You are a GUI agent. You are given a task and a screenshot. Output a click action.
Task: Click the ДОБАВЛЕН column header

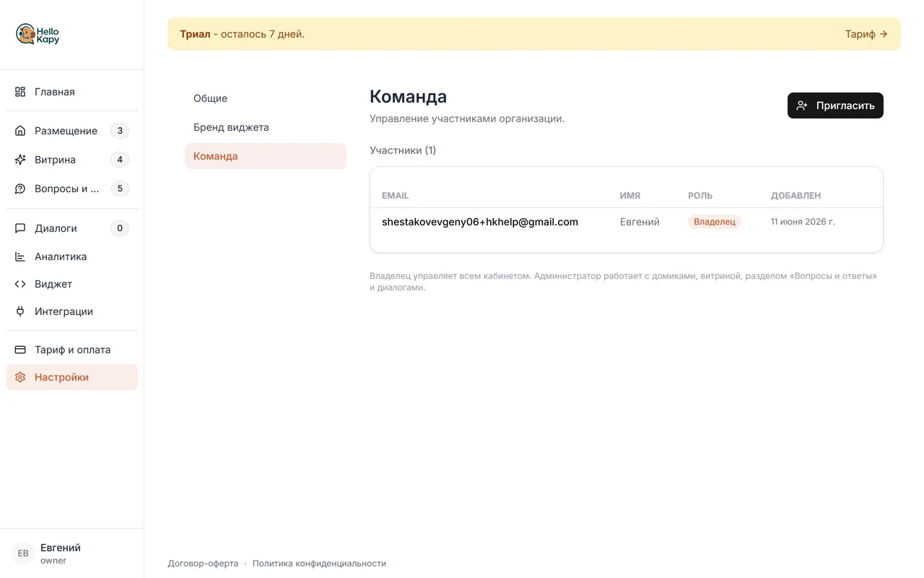point(796,196)
